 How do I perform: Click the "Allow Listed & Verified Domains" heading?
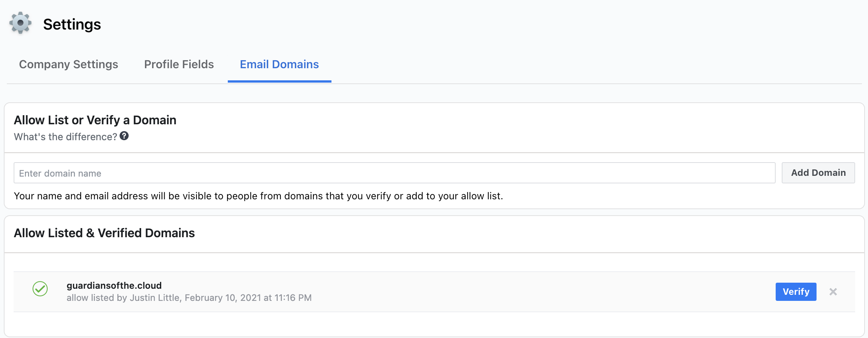click(104, 233)
